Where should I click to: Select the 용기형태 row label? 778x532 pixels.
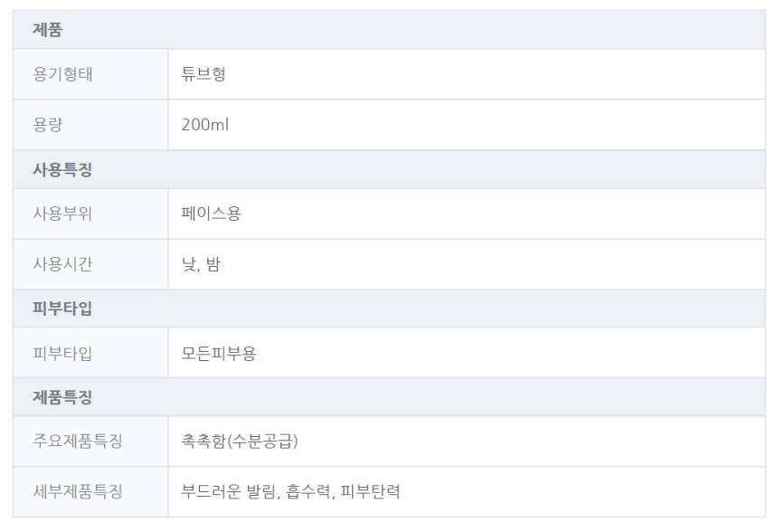coord(62,74)
